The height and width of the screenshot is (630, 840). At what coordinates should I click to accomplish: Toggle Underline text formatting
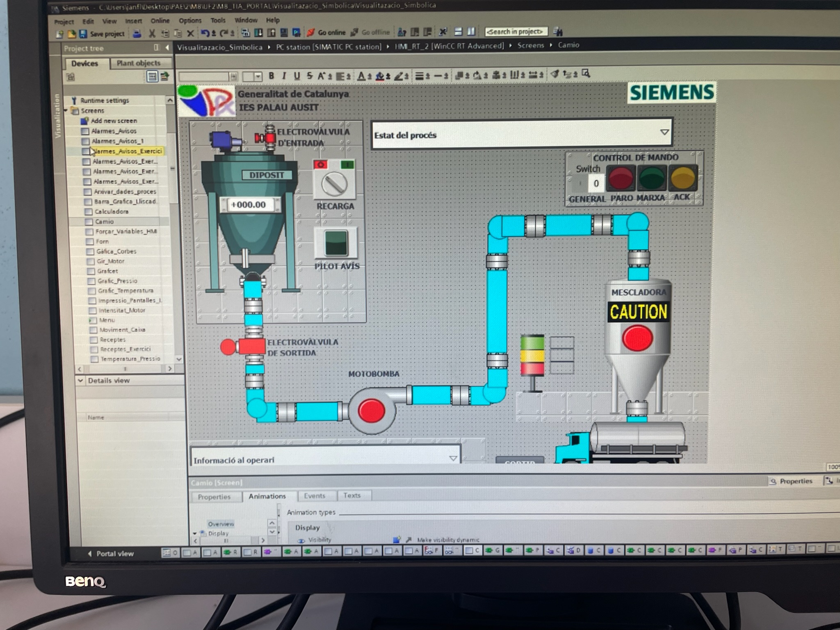coord(297,76)
